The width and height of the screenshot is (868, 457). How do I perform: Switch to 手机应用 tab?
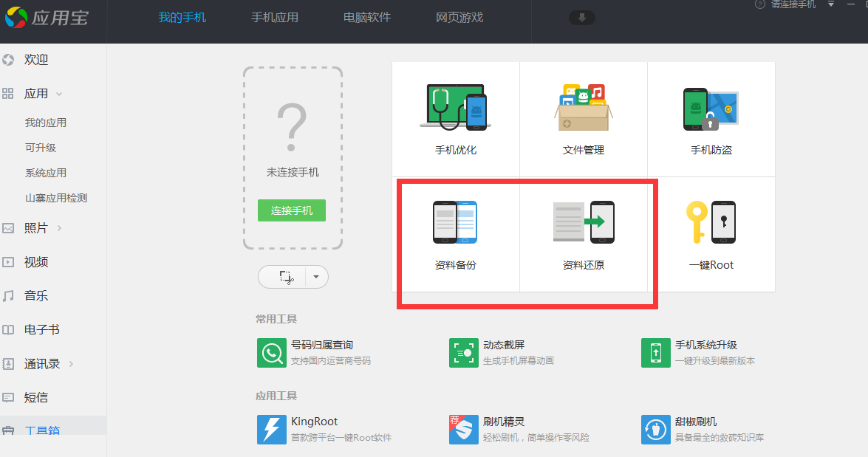[x=275, y=18]
